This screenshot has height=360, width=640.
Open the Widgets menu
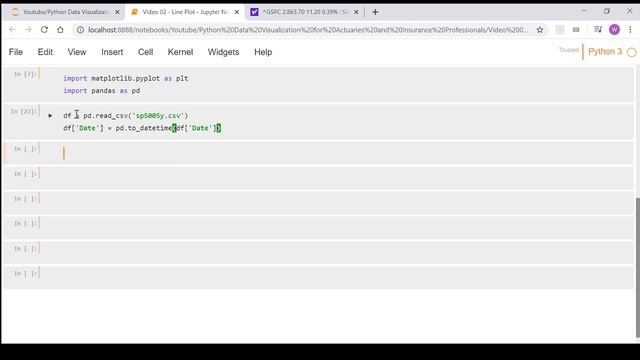223,52
